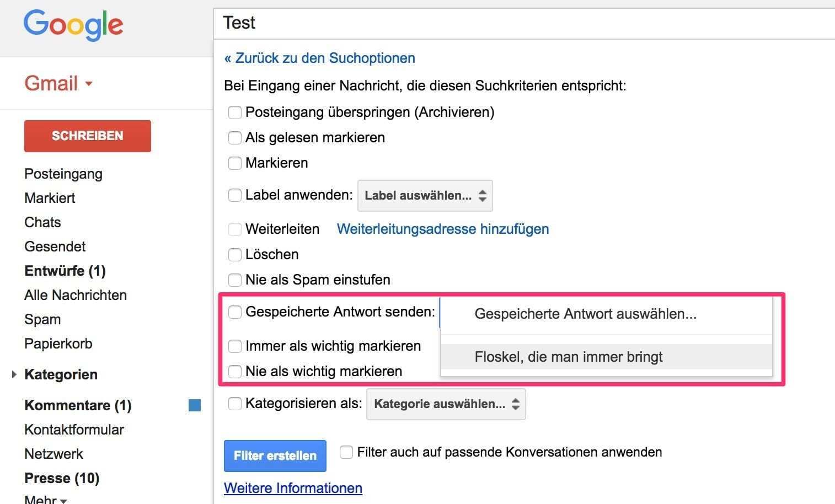Tick the Löschen checkbox
Image resolution: width=835 pixels, height=504 pixels.
click(235, 255)
